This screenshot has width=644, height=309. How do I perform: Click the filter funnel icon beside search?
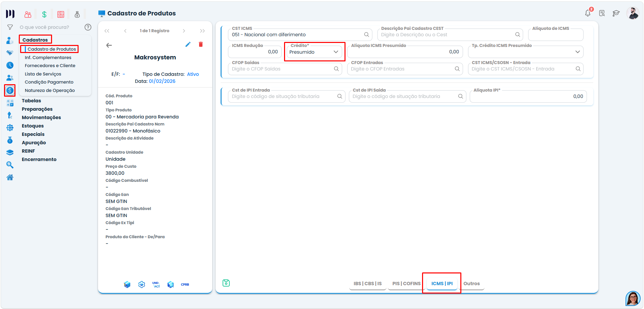10,27
